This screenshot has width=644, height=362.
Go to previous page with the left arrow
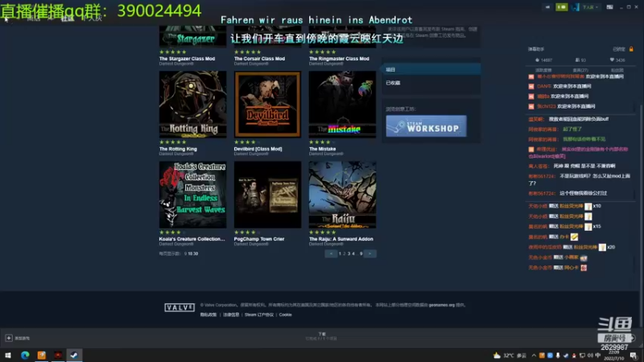(331, 253)
